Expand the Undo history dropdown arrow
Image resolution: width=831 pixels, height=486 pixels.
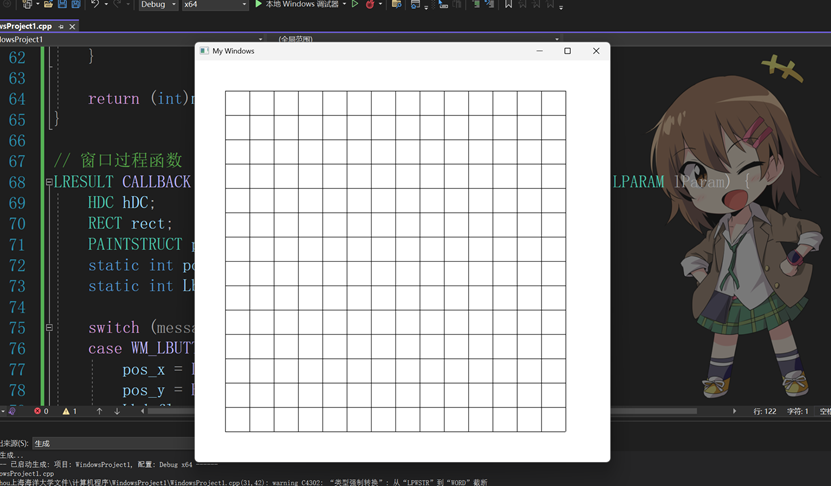coord(106,4)
